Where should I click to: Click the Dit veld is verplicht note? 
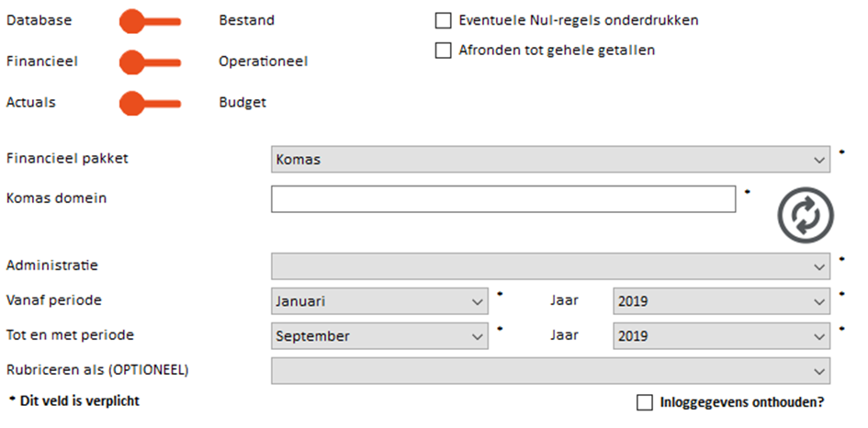[x=74, y=400]
